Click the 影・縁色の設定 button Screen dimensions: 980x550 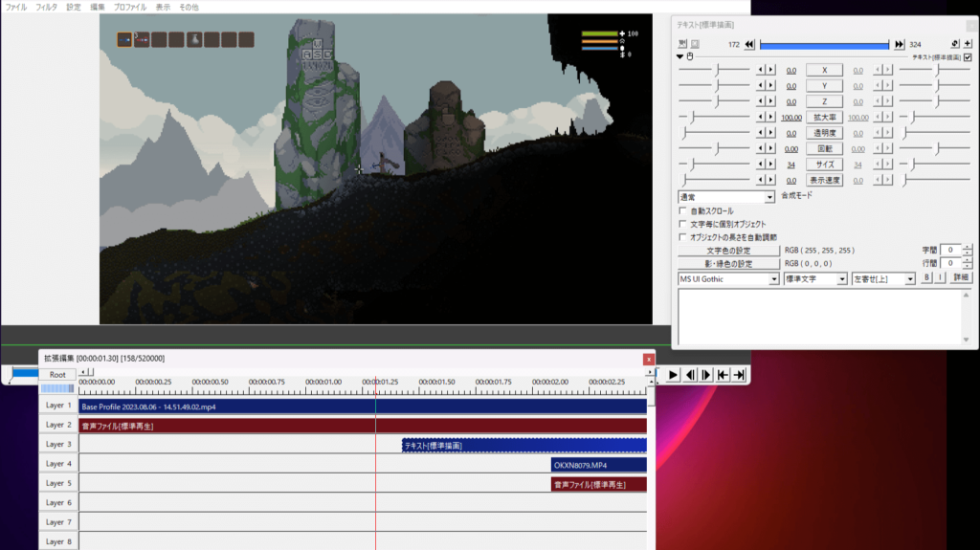729,263
